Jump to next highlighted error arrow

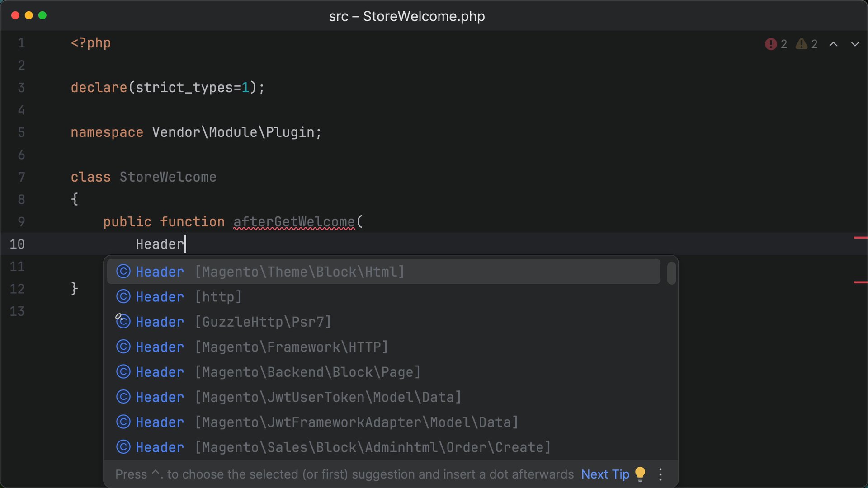855,44
